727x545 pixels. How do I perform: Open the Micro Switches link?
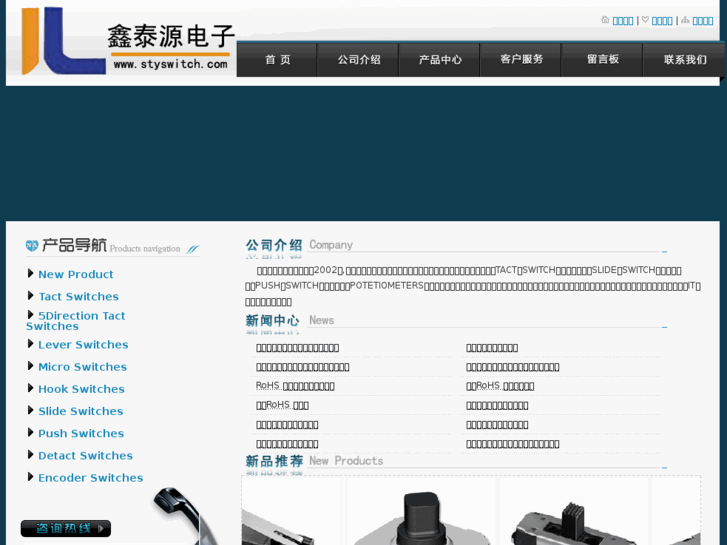pos(82,367)
